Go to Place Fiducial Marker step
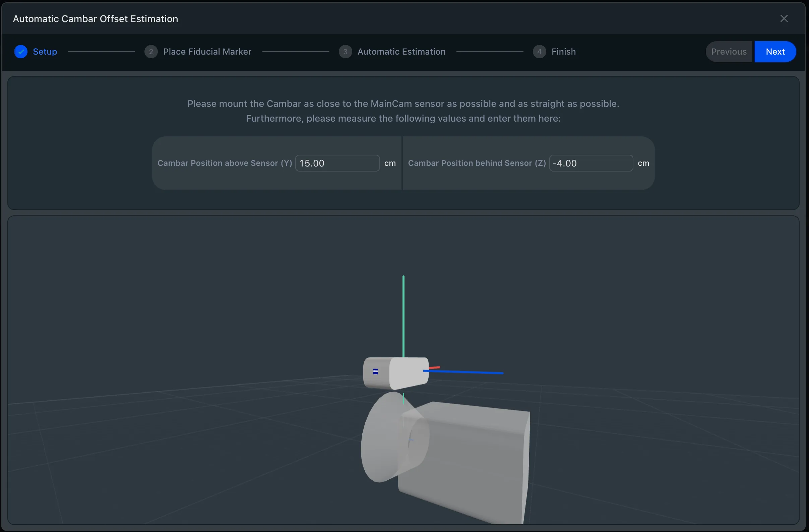The height and width of the screenshot is (532, 809). coord(207,52)
